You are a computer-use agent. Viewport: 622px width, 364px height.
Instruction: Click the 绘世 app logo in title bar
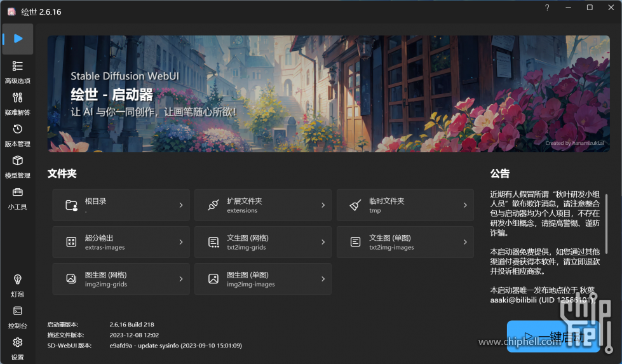pyautogui.click(x=11, y=11)
